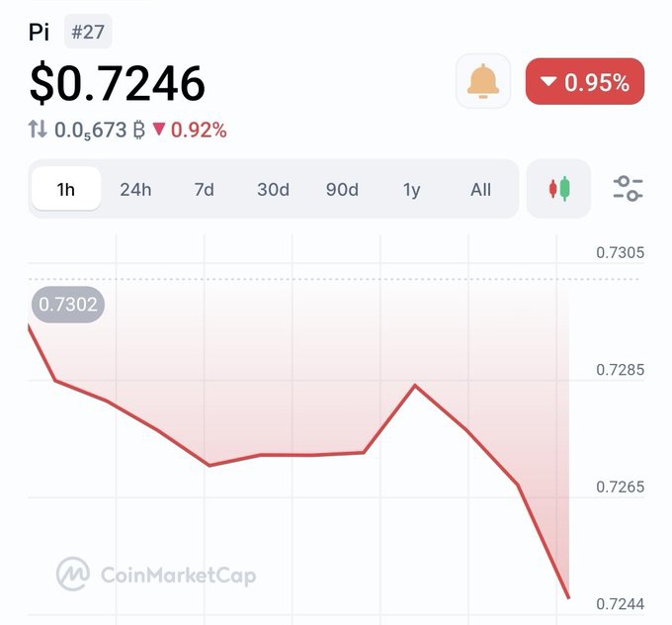672x625 pixels.
Task: View the 1y price history
Action: pyautogui.click(x=411, y=189)
